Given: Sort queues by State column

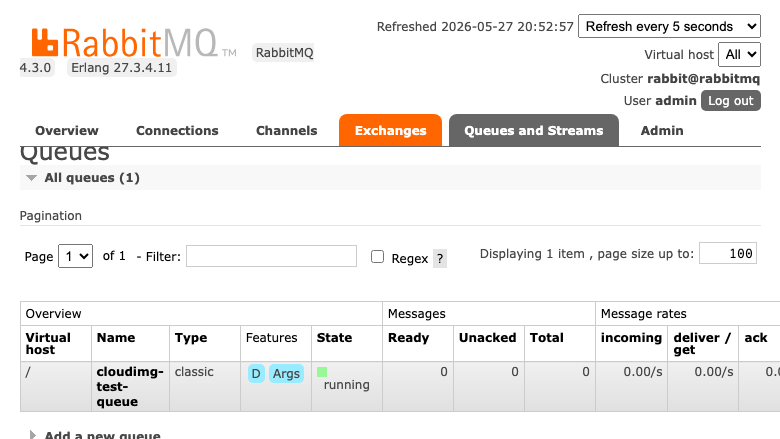Looking at the screenshot, I should click(x=334, y=338).
